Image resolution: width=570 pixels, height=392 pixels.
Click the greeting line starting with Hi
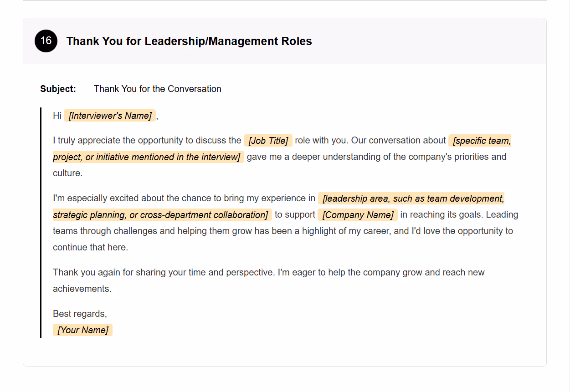[x=57, y=116]
